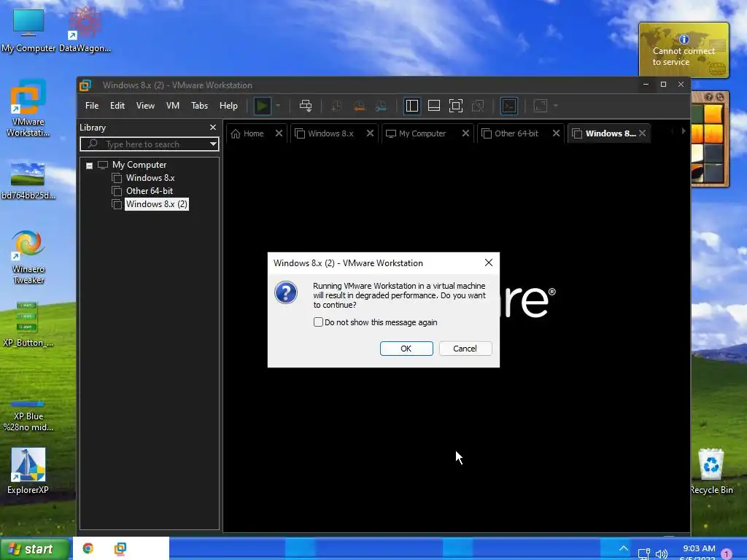Open the stretch display dropdown arrow
747x560 pixels.
point(555,106)
